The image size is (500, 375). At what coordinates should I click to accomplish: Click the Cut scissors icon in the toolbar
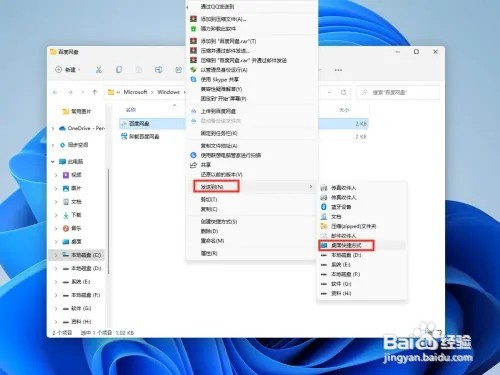[99, 70]
